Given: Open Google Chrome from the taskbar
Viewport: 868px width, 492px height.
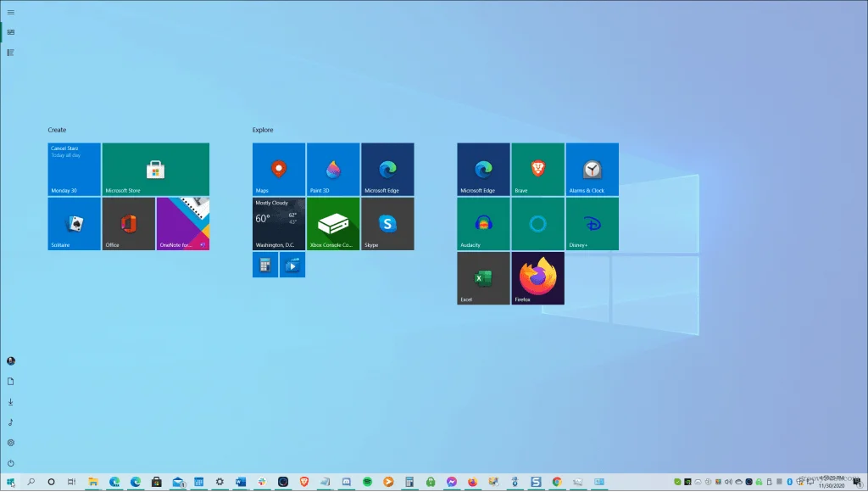Looking at the screenshot, I should pos(557,482).
